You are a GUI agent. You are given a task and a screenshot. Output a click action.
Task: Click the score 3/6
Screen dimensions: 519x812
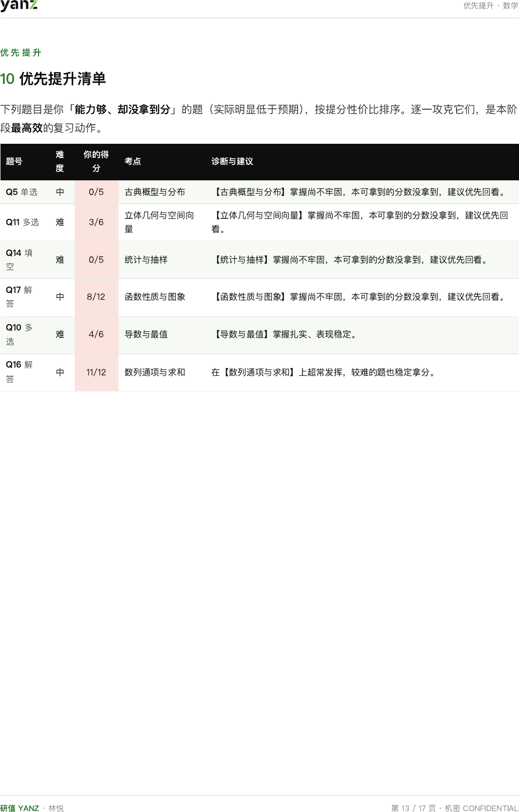tap(96, 222)
